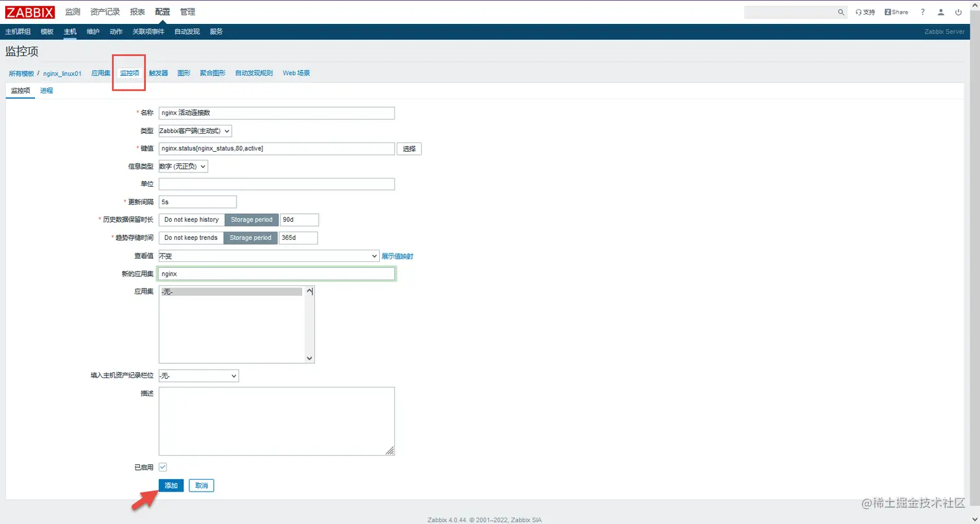This screenshot has width=980, height=524.
Task: Click the 应用集 list scroll up arrow
Action: click(309, 291)
